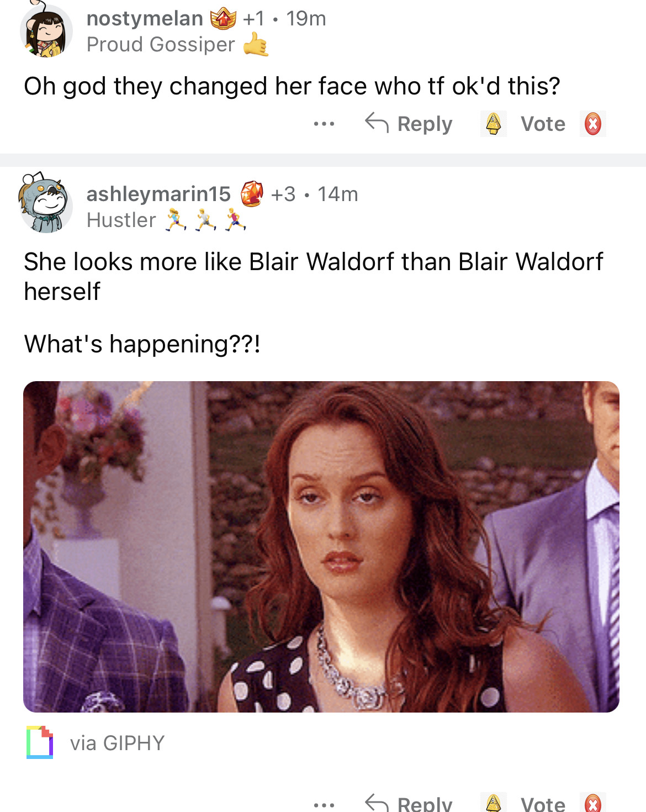Click the GIPHY logo icon
The image size is (646, 812).
pos(40,742)
